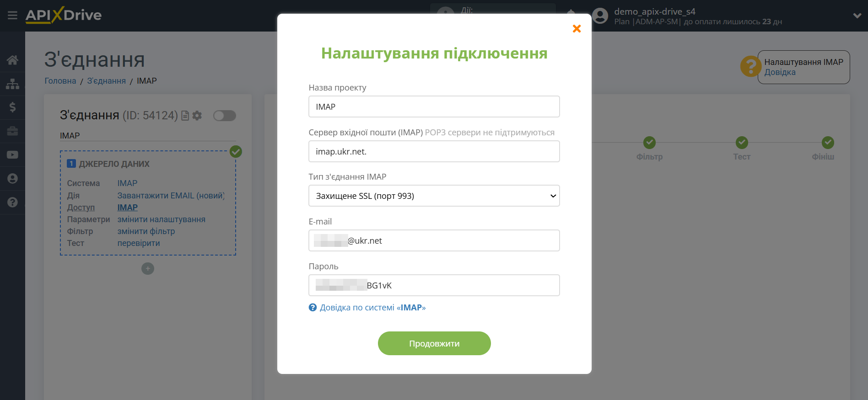Go to З'єднання breadcrumb link
The image size is (868, 400).
(106, 81)
